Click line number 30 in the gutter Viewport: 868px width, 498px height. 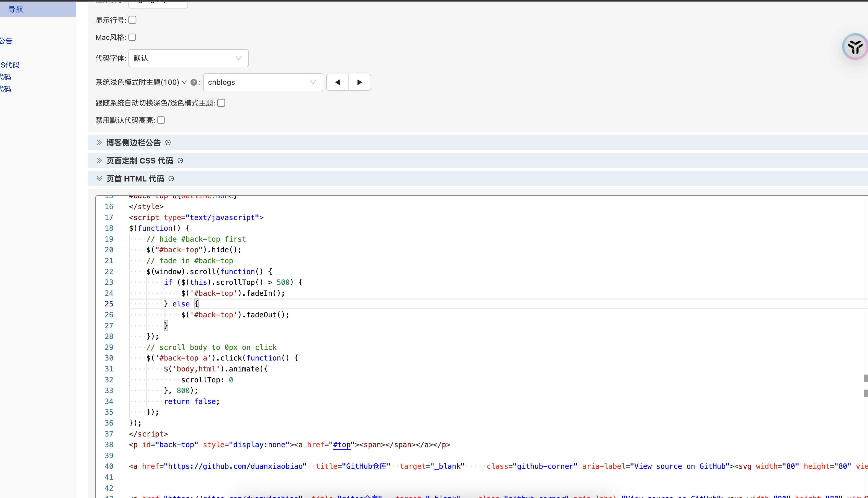[109, 358]
